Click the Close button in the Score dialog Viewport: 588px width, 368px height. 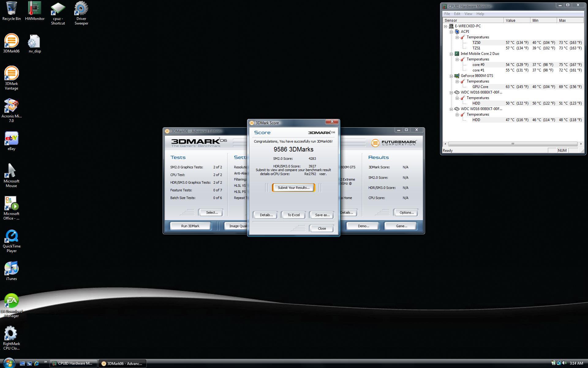coord(322,228)
